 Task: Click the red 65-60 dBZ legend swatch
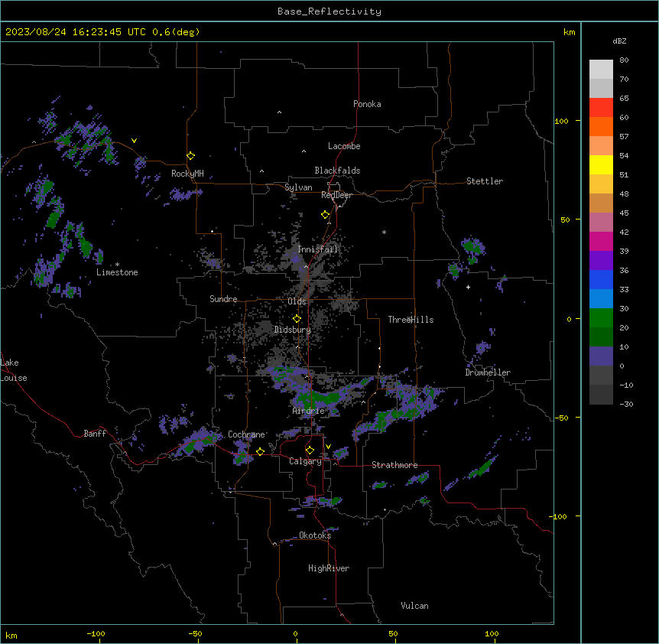click(601, 108)
